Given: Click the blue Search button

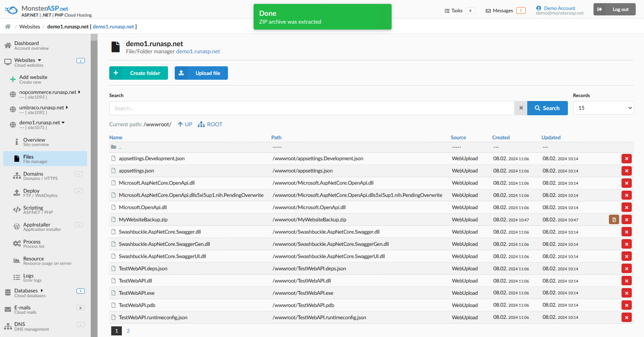Looking at the screenshot, I should pyautogui.click(x=547, y=108).
